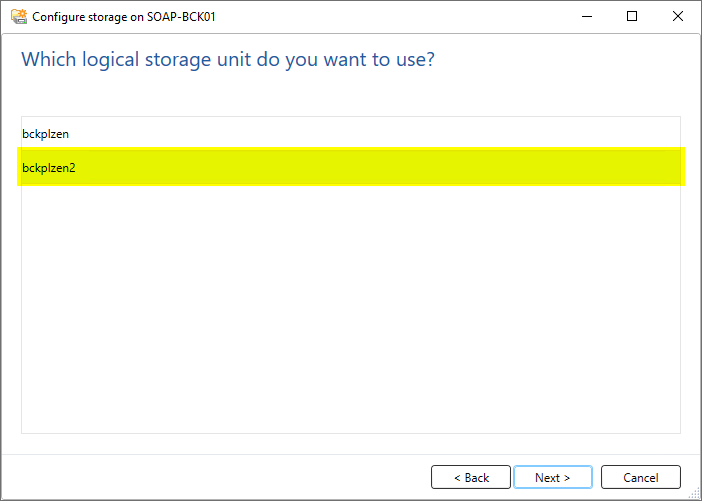Click the SOAP-BCK01 title bar text

pyautogui.click(x=186, y=17)
